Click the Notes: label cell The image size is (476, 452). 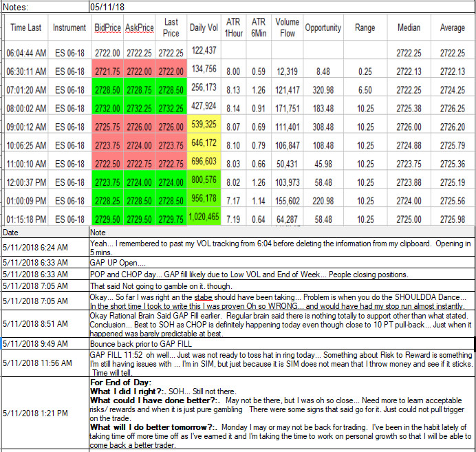click(45, 7)
